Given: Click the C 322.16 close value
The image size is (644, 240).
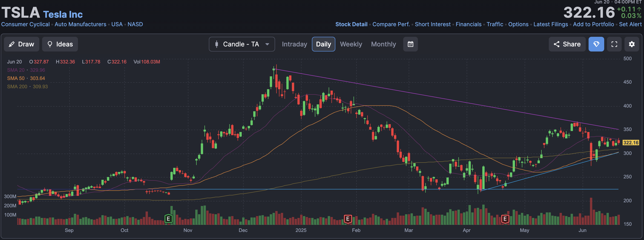Looking at the screenshot, I should click(117, 62).
